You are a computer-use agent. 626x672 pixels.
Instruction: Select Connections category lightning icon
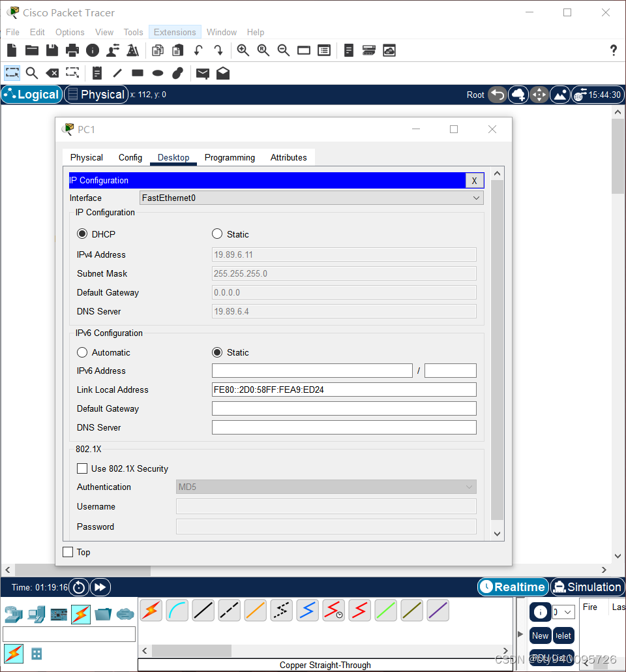click(x=81, y=615)
